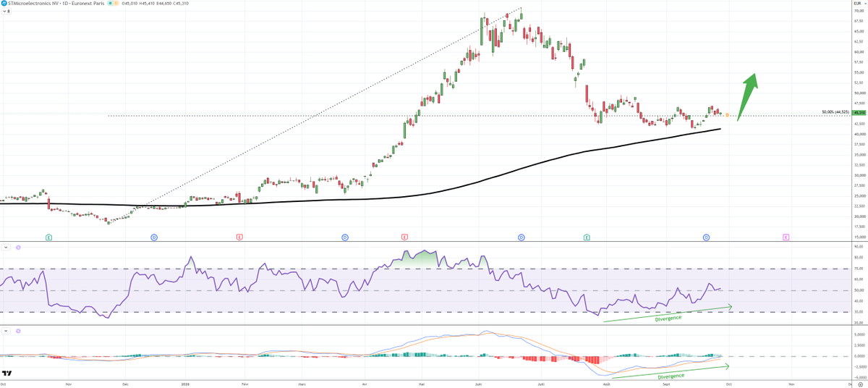The width and height of the screenshot is (868, 388).
Task: Click the STMicroelectronics symbol logo icon
Action: pos(4,4)
